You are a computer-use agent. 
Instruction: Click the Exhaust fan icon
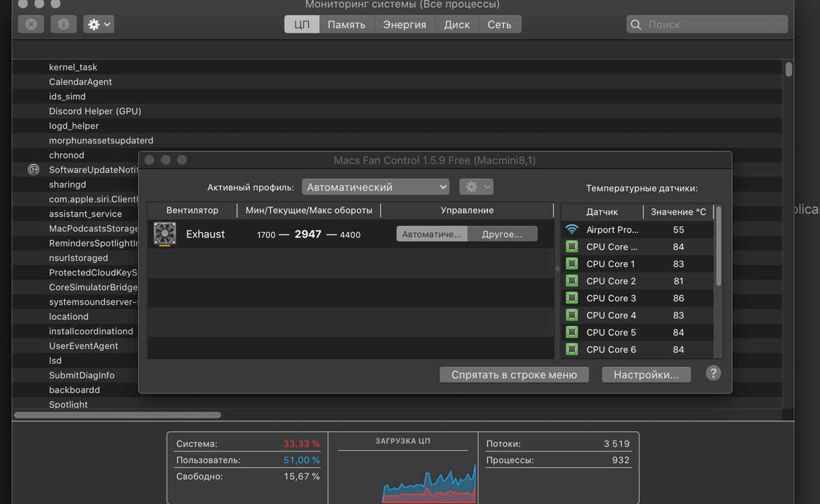[x=165, y=234]
